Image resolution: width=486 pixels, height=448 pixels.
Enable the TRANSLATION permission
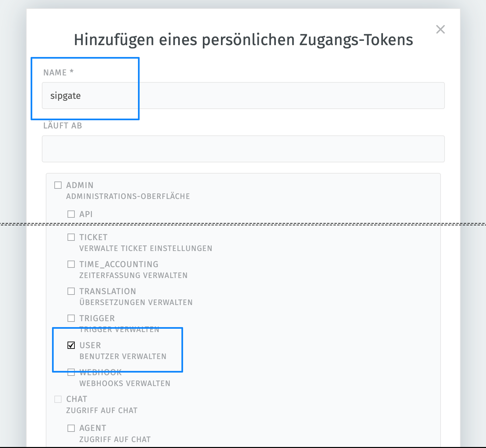coord(71,291)
